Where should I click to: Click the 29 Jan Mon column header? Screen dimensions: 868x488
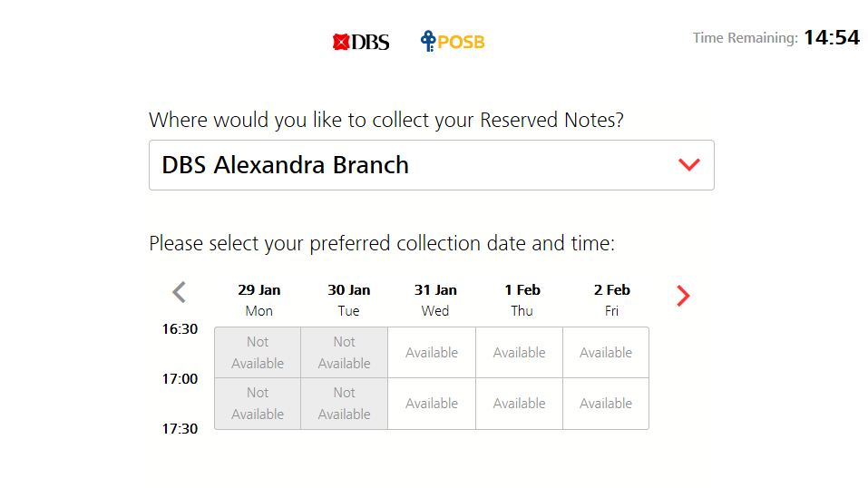259,299
